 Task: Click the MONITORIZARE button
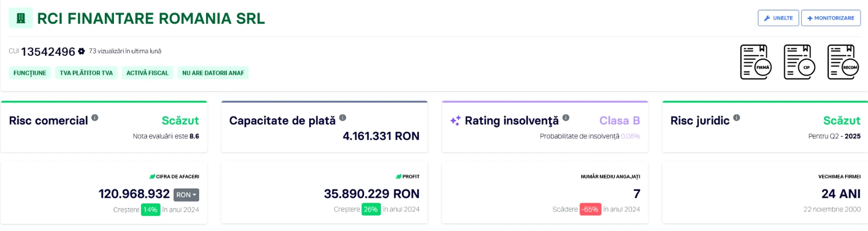click(x=831, y=18)
